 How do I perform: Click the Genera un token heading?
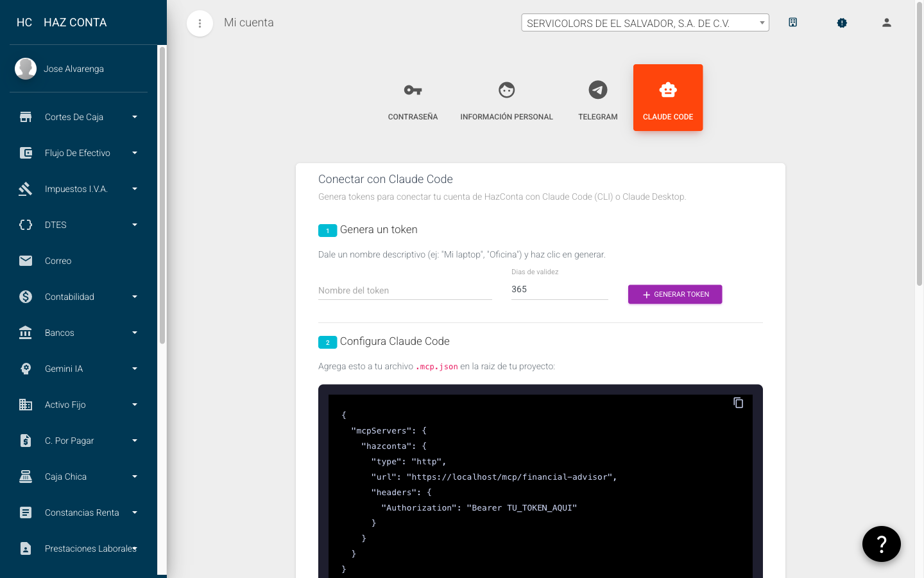(379, 230)
